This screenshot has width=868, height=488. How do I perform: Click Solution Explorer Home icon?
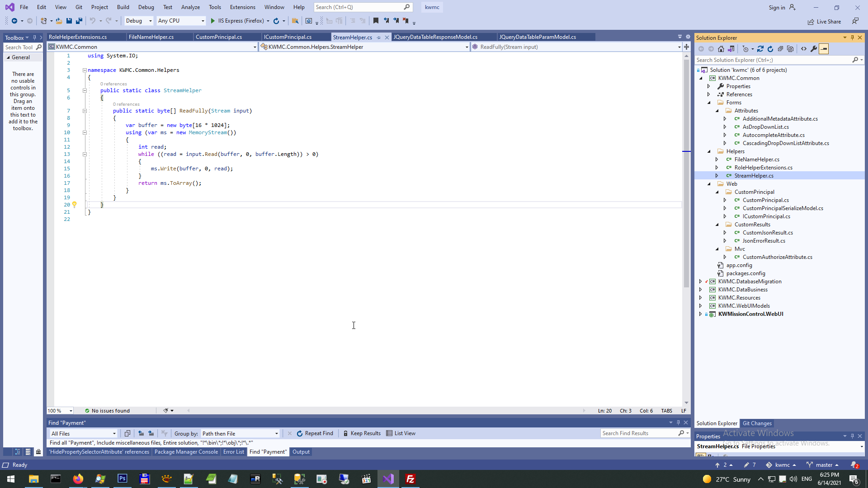pos(721,49)
